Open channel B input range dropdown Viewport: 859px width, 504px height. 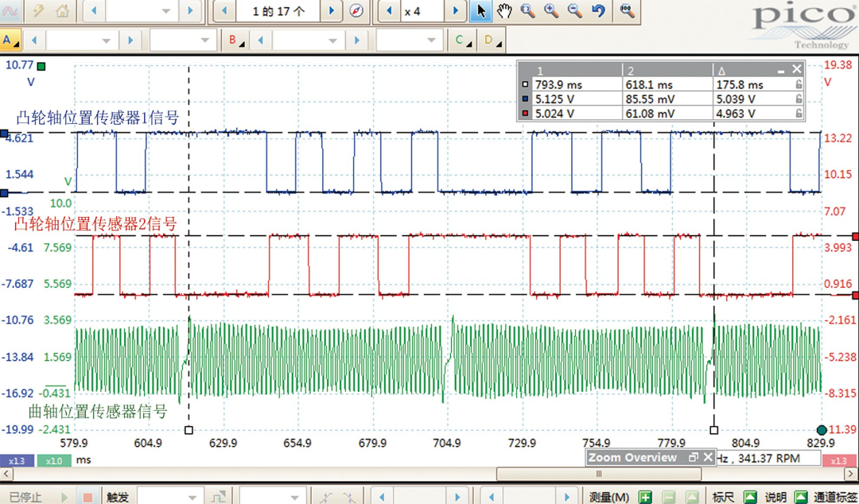pos(332,40)
